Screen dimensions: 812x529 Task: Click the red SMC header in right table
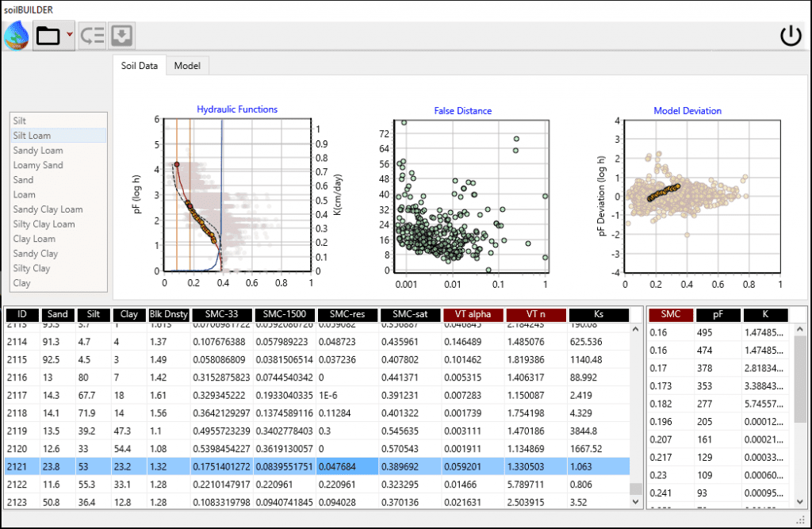click(x=671, y=315)
